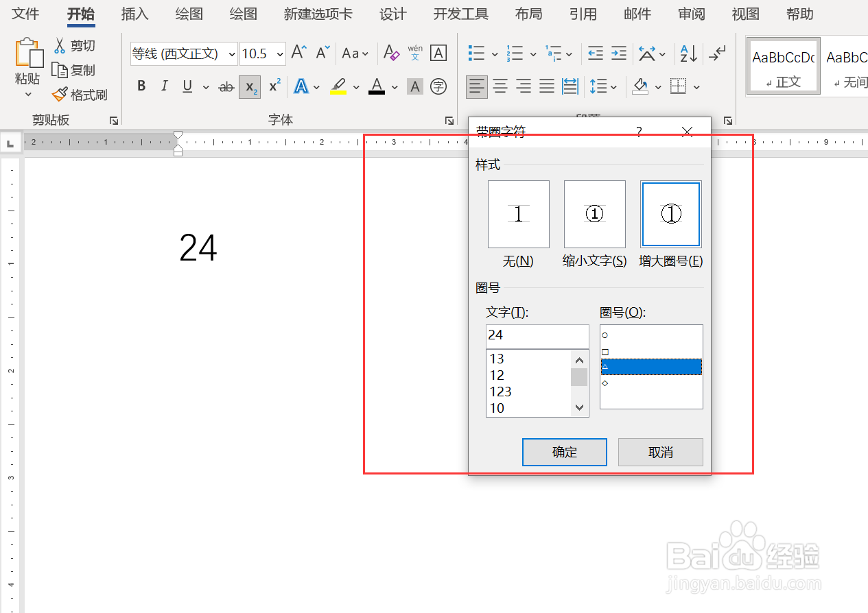The image size is (868, 613).
Task: Toggle subscript formatting off
Action: point(250,87)
